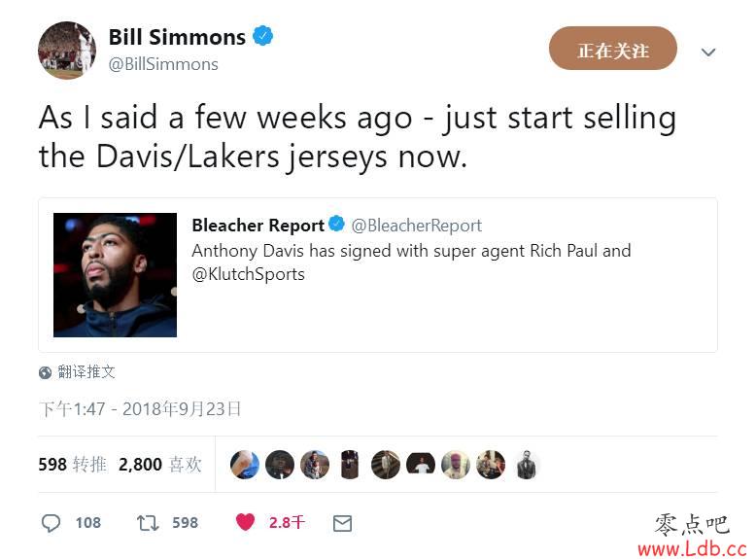
Task: Click the envelope direct message icon
Action: [x=342, y=523]
